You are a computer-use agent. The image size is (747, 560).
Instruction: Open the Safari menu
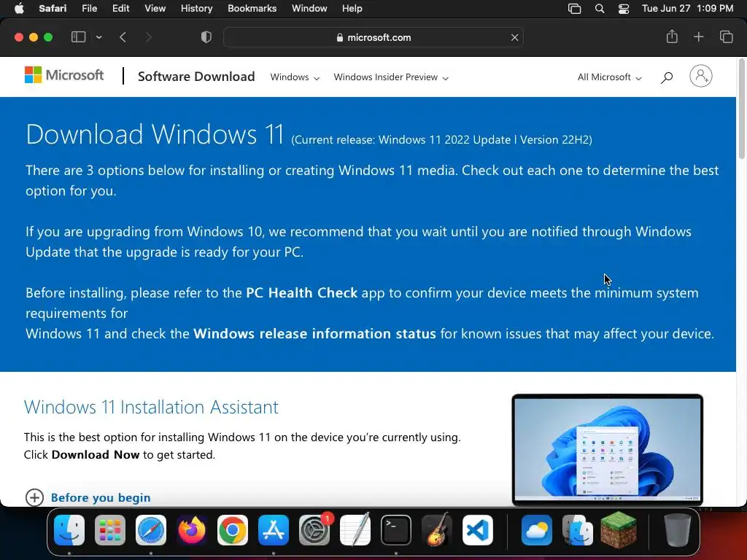[53, 9]
